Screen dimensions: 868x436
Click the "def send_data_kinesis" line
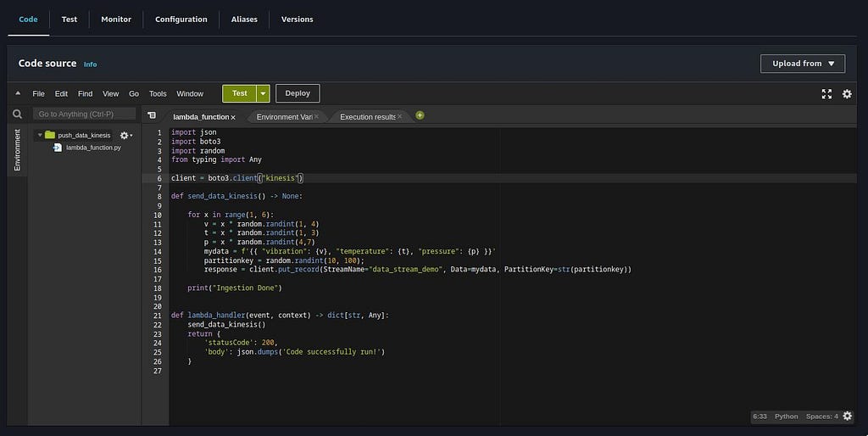click(237, 196)
